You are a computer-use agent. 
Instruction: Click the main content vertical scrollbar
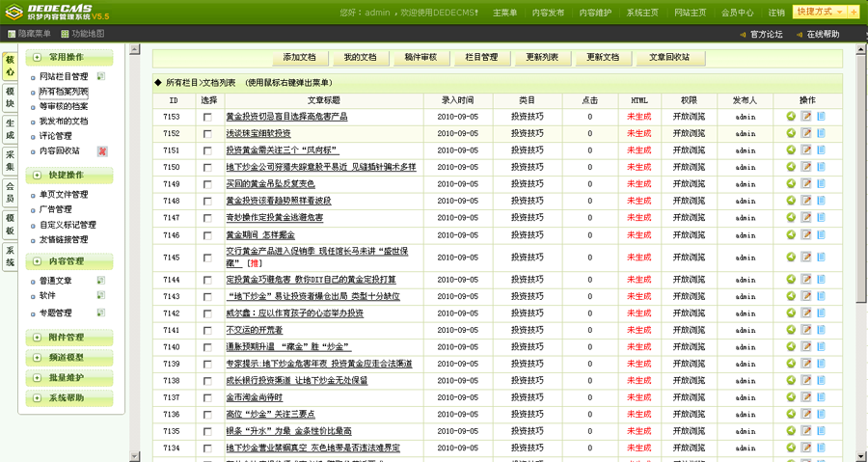[x=861, y=177]
